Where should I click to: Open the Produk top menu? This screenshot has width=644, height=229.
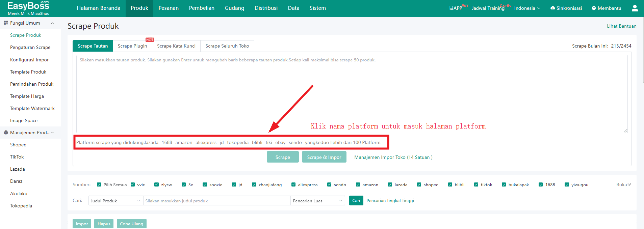pyautogui.click(x=139, y=8)
